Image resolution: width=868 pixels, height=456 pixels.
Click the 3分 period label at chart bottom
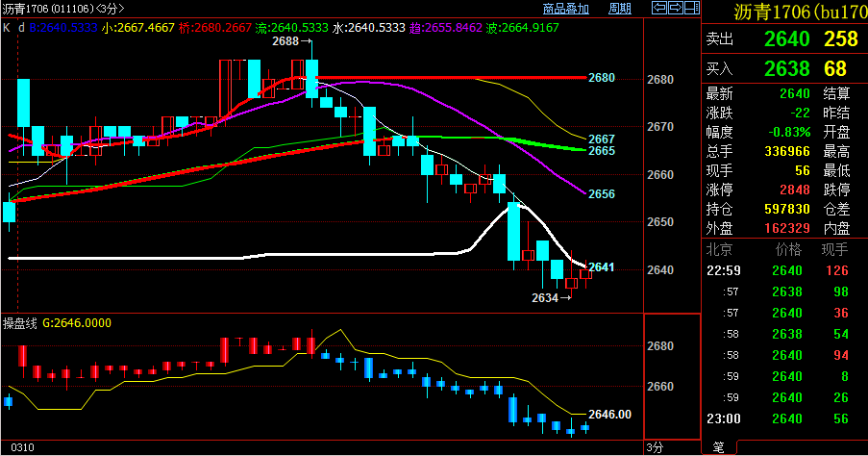click(x=655, y=446)
